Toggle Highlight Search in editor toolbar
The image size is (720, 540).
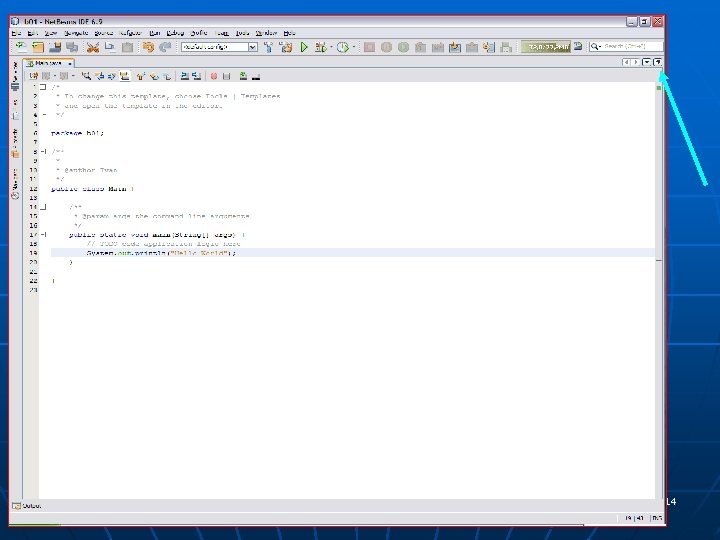[x=124, y=76]
